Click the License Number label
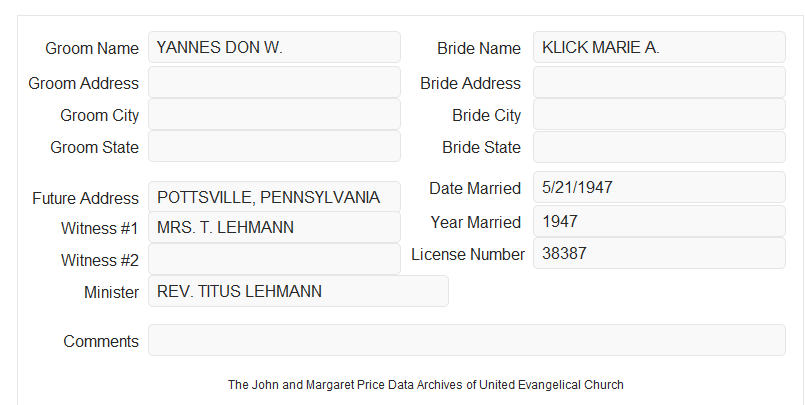Image resolution: width=805 pixels, height=405 pixels. pos(468,255)
